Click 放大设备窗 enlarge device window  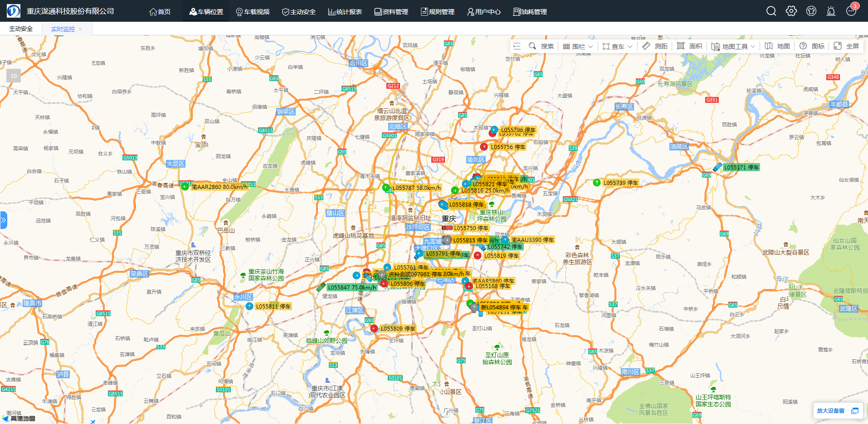click(838, 410)
